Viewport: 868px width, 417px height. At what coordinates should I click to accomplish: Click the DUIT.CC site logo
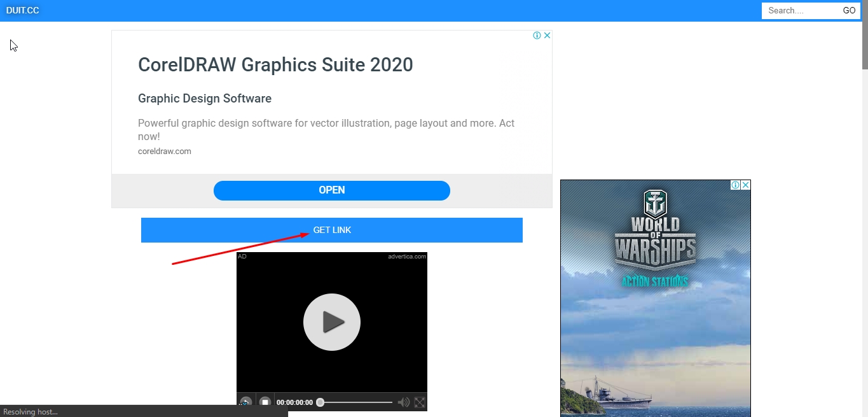point(22,10)
